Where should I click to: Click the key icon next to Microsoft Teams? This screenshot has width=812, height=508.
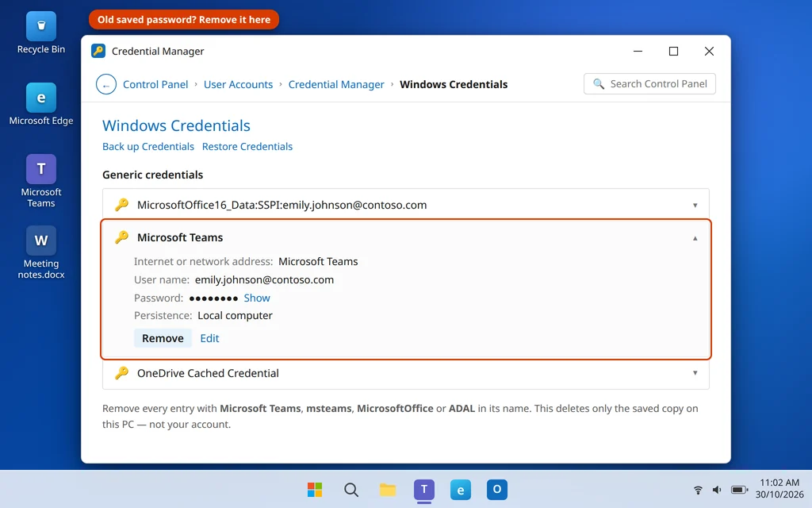pyautogui.click(x=121, y=237)
